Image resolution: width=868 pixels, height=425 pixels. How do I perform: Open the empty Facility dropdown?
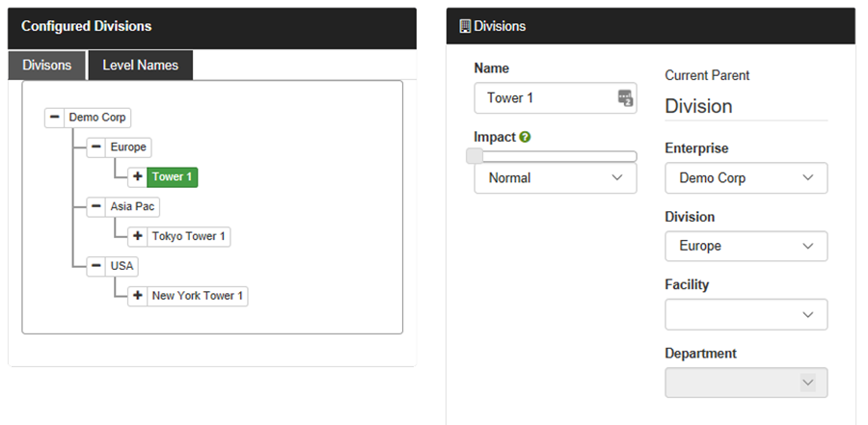746,314
